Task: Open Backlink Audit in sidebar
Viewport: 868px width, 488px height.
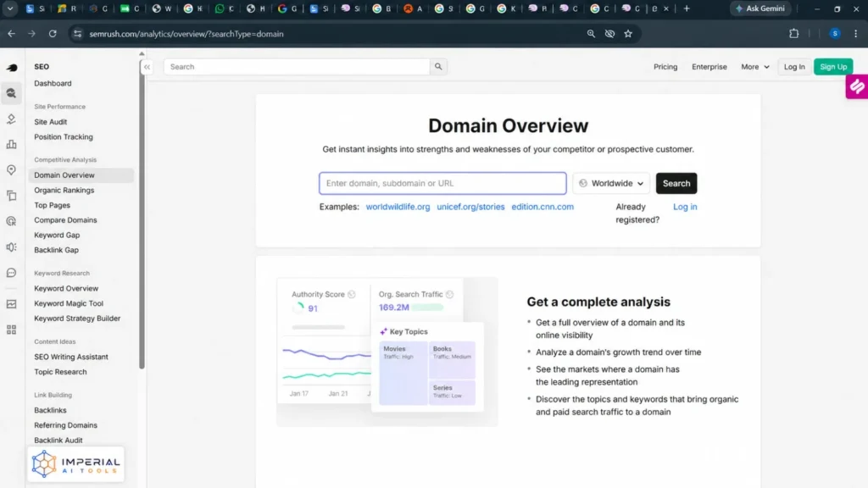Action: click(x=58, y=440)
